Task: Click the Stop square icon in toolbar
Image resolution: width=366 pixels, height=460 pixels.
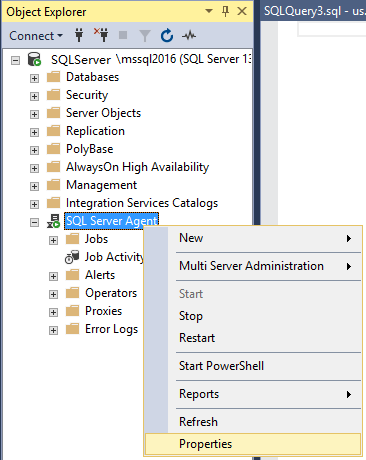Action: coord(123,35)
